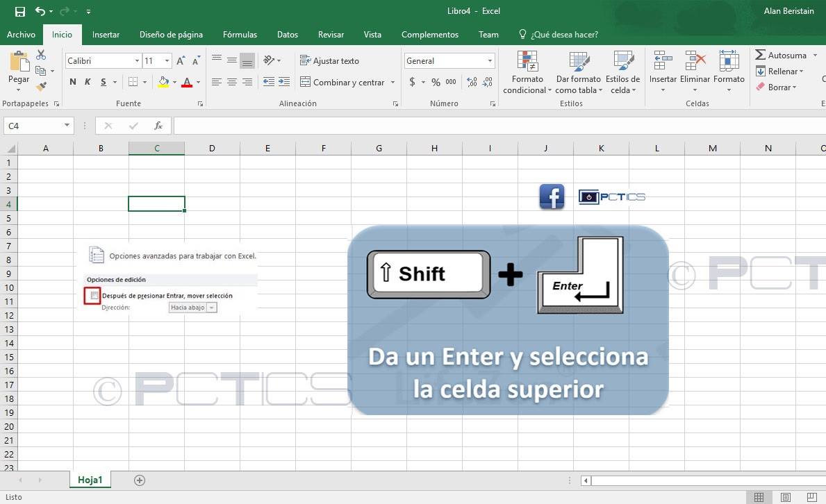This screenshot has width=826, height=504.
Task: Click the Undo arrow icon
Action: (40, 11)
